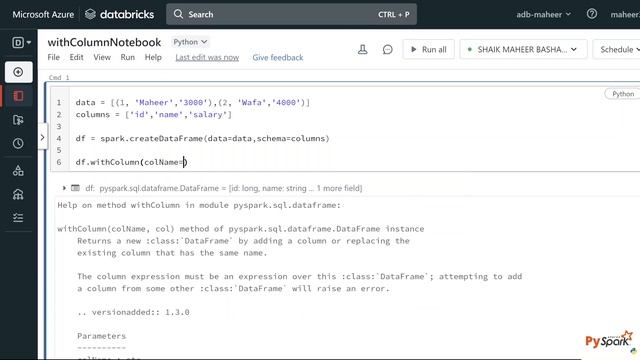
Task: Open the help question mark icon
Action: point(592,14)
